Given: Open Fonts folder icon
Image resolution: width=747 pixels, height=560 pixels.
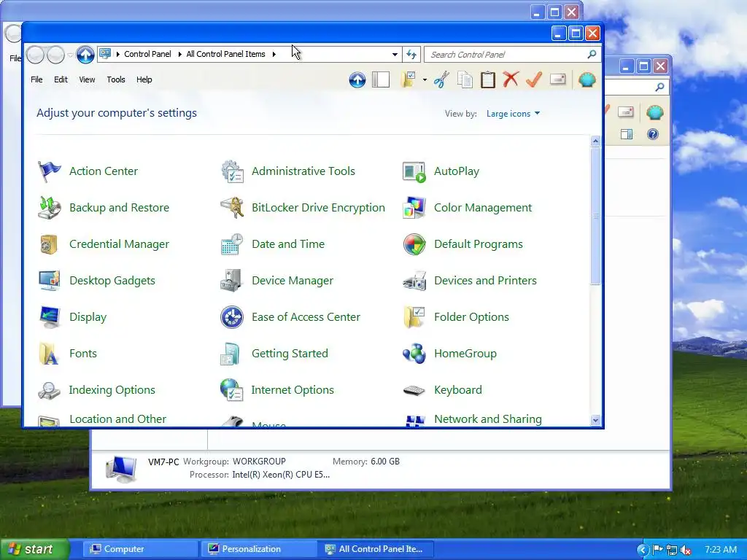Looking at the screenshot, I should coord(49,354).
